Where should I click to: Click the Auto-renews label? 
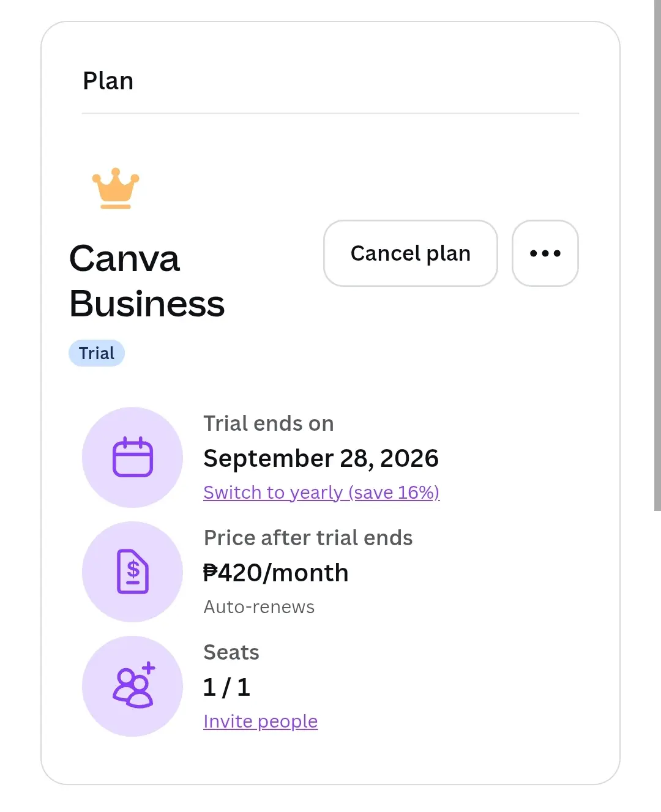coord(259,607)
